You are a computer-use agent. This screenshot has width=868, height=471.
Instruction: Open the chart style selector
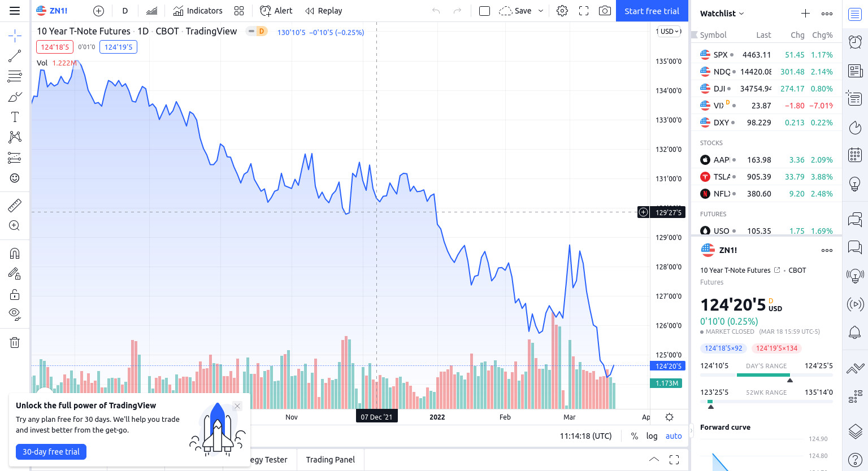151,11
